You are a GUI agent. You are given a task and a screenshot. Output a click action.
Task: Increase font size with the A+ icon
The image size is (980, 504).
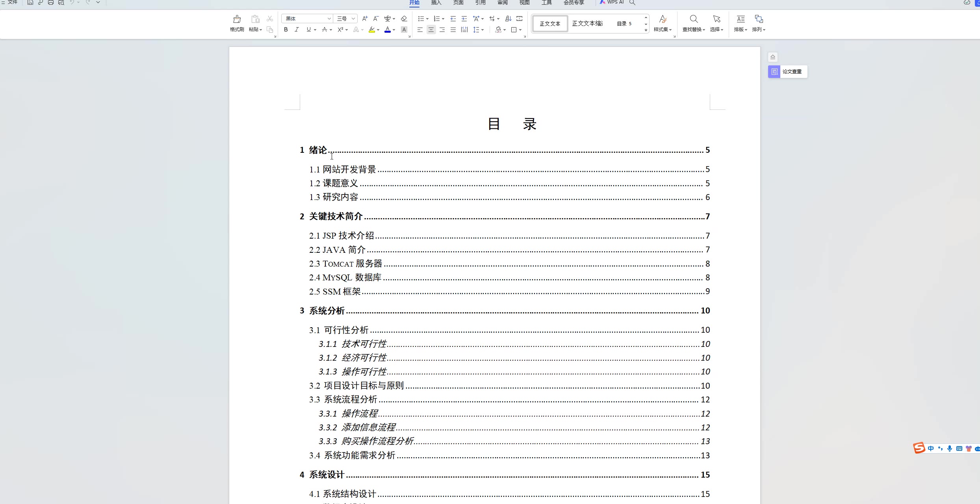pos(365,19)
